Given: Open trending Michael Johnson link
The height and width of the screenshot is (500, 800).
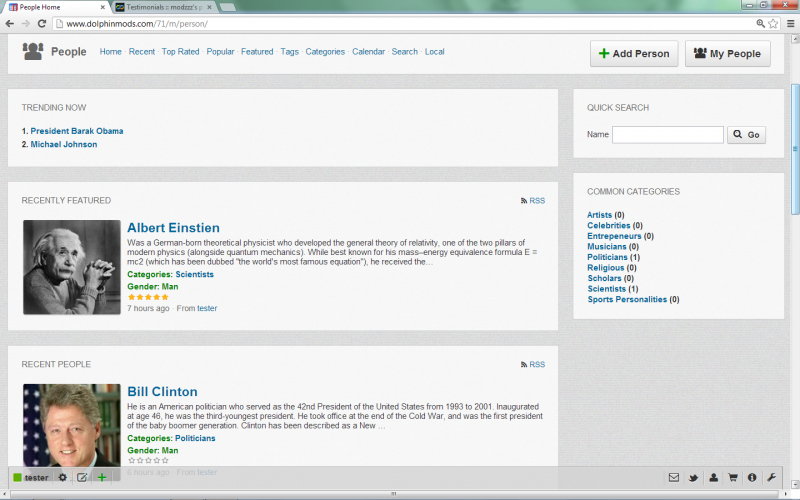Looking at the screenshot, I should 64,144.
